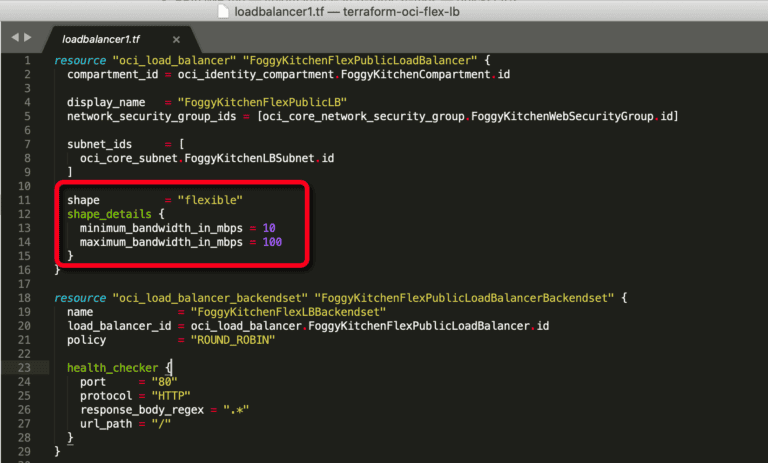Click the "oci_load_balancer" string on line 1
This screenshot has width=768, height=463.
(x=174, y=61)
